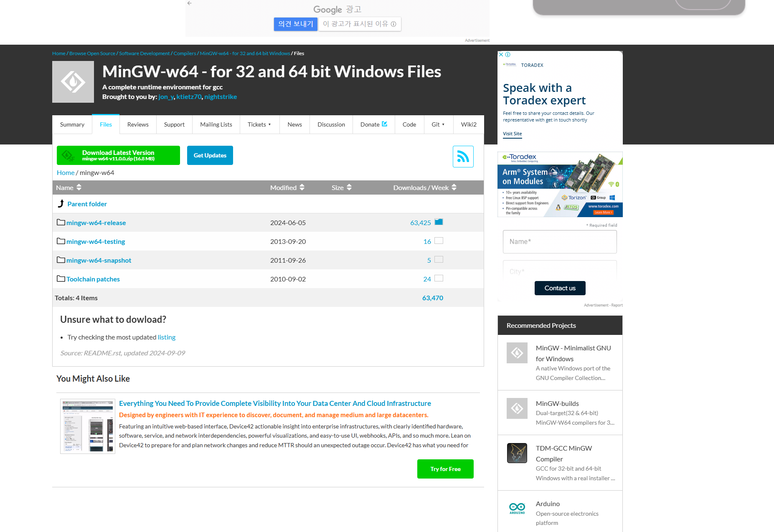
Task: Click the blue feedback button in Google ad
Action: 296,24
